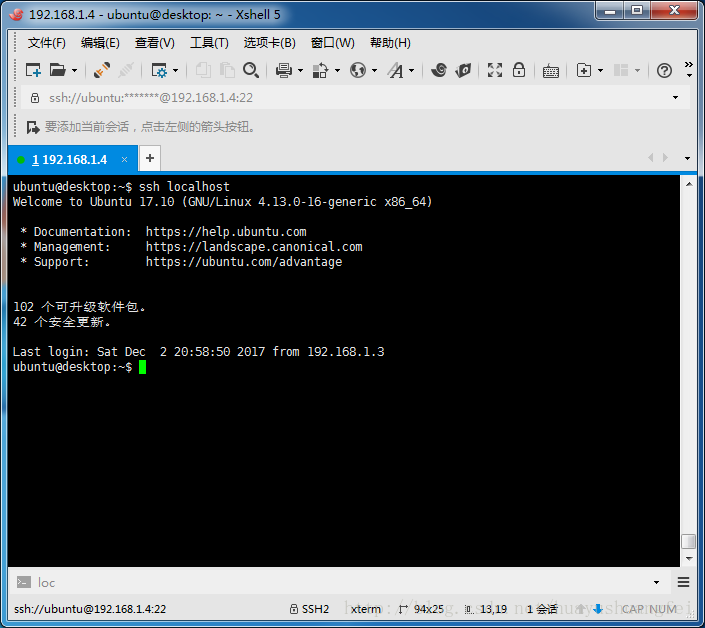Click the Print icon
The image size is (705, 628).
(284, 70)
